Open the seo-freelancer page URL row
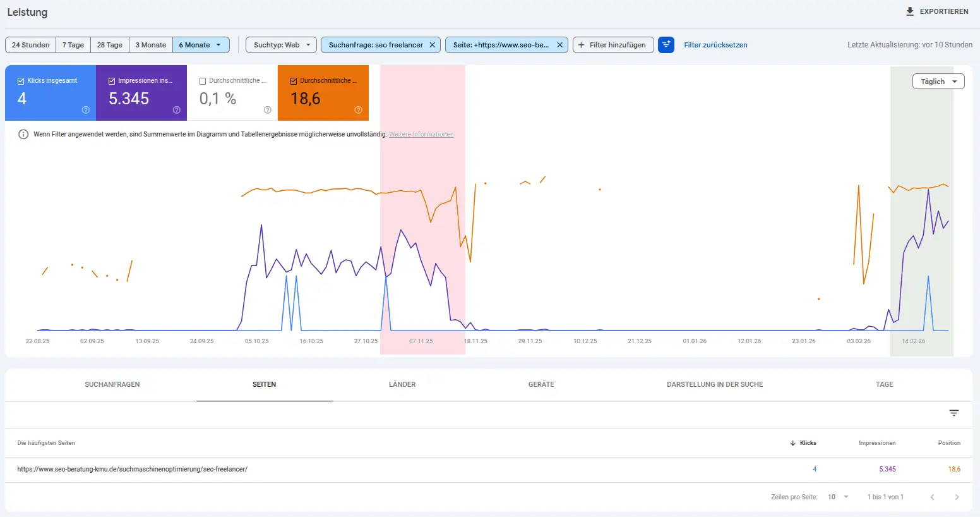980x517 pixels. [x=133, y=469]
